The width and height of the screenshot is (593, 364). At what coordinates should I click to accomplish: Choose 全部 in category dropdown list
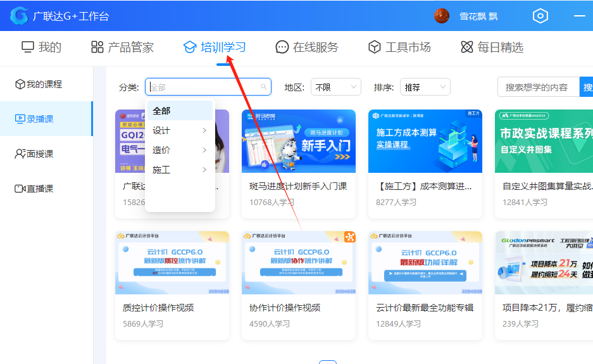[x=180, y=111]
